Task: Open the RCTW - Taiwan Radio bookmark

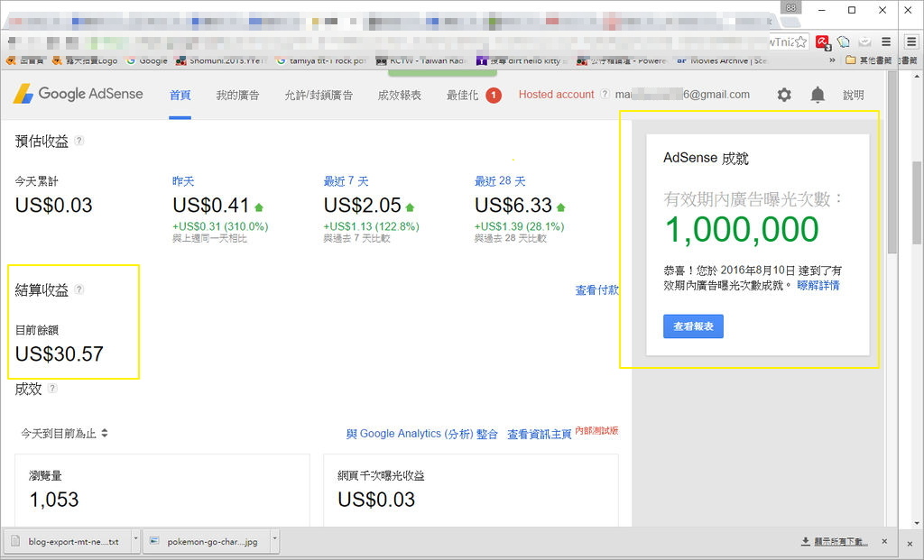Action: 421,60
